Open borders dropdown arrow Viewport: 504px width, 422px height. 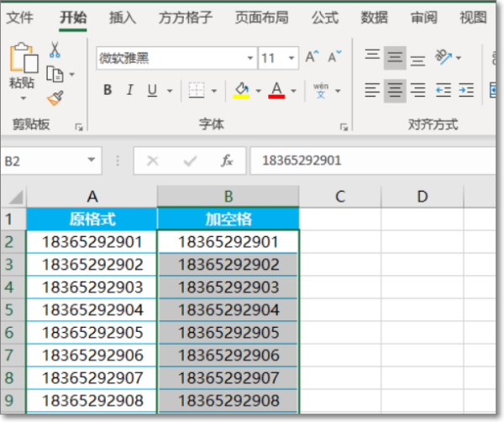coord(214,91)
